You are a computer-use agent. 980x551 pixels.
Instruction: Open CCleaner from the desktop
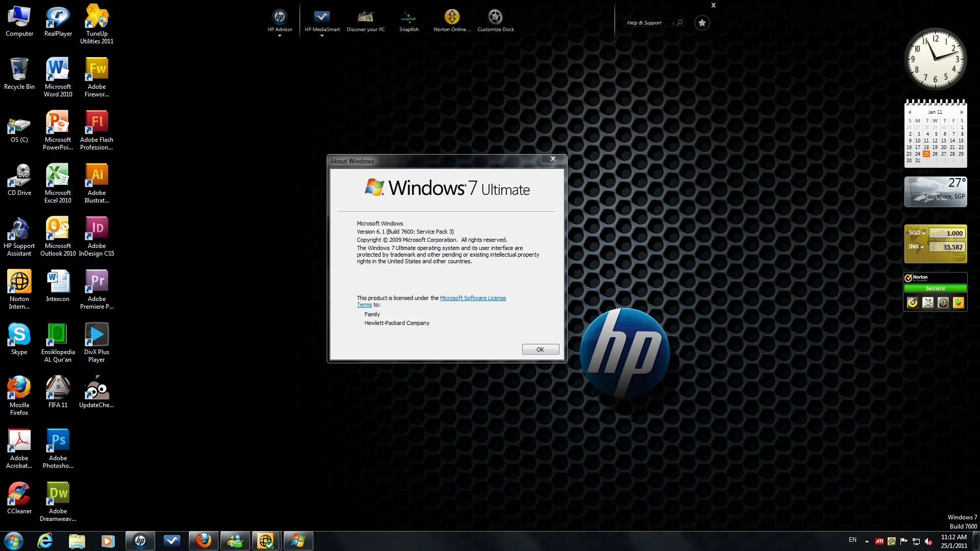19,493
